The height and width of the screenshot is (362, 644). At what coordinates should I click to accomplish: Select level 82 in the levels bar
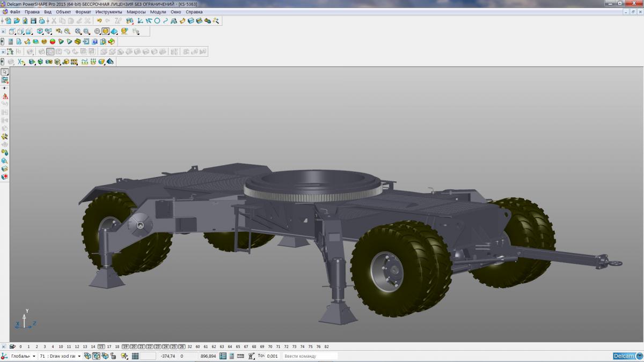tap(326, 346)
